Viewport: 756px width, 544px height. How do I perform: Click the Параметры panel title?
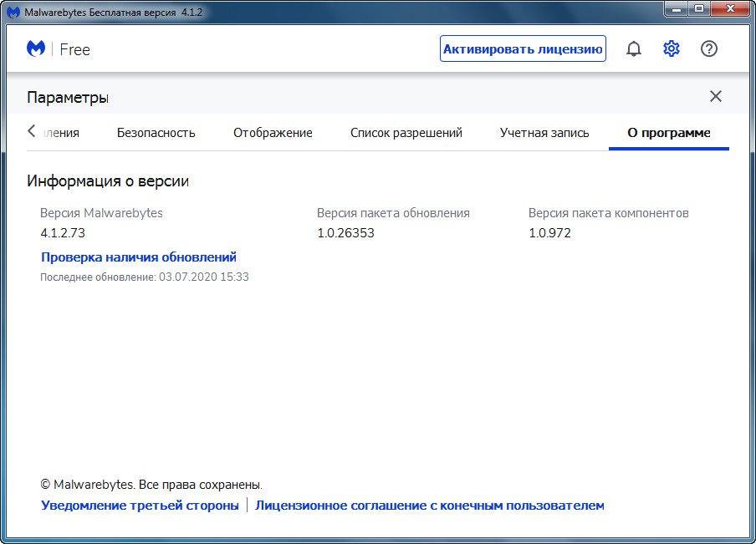(x=68, y=97)
